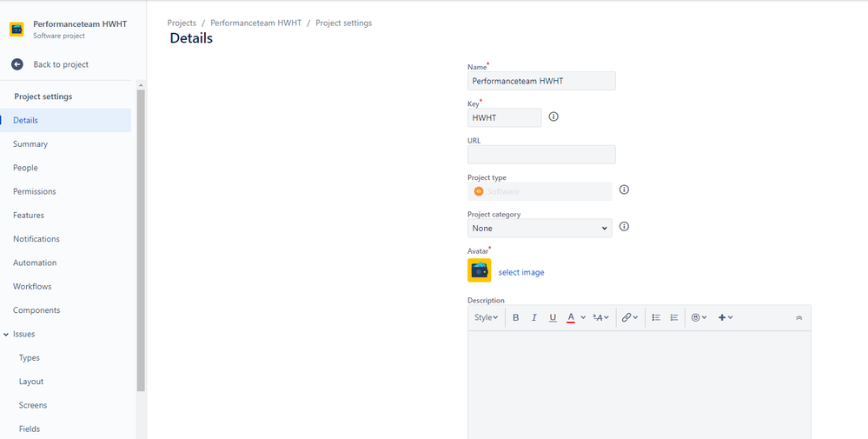The height and width of the screenshot is (439, 868).
Task: Open Performanceteam HWHT breadcrumb link
Action: (x=255, y=23)
